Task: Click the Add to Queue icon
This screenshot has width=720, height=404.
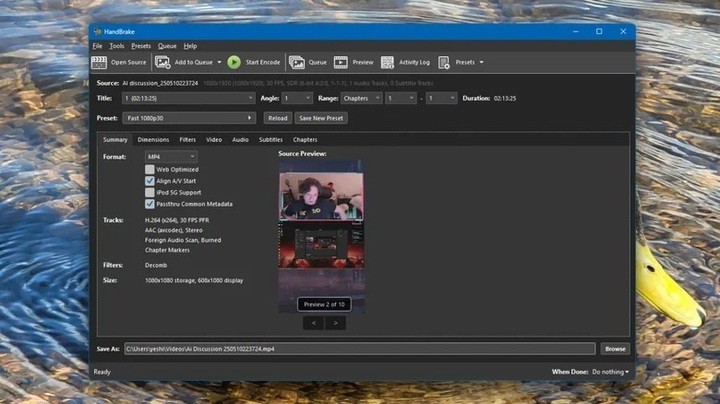Action: click(x=163, y=62)
